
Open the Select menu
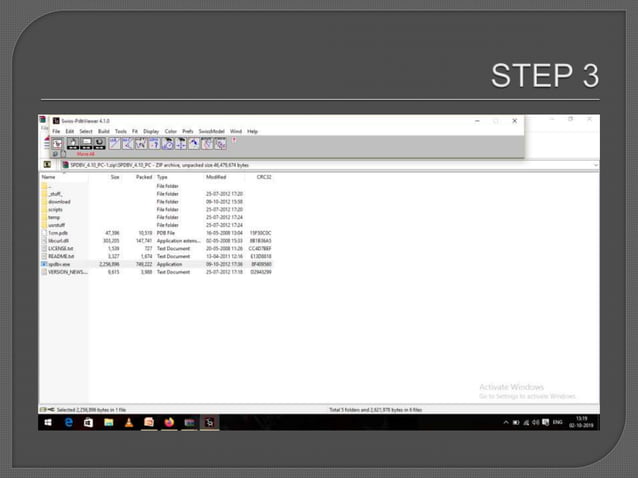coord(86,131)
